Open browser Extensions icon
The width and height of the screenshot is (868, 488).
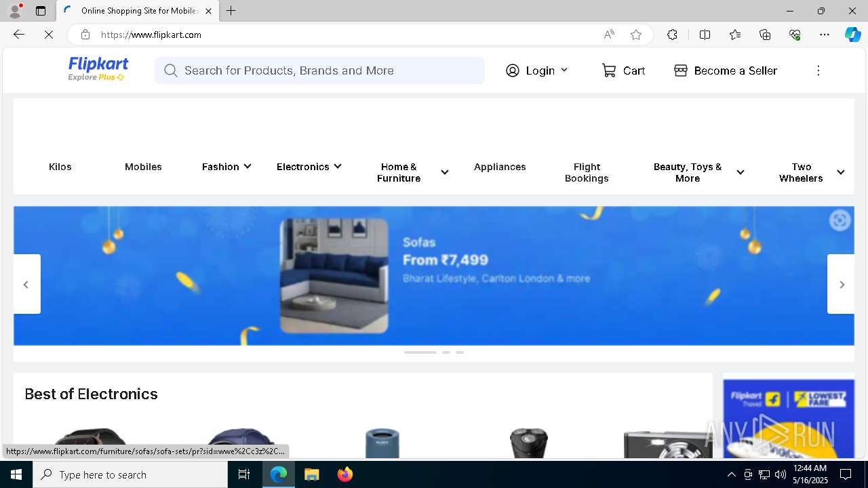point(672,35)
